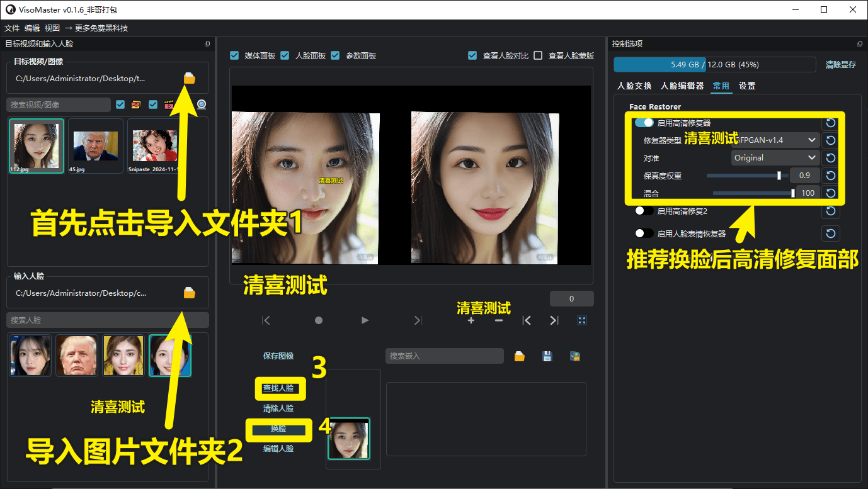Open the embeddings folder icon by search box
Image resolution: width=868 pixels, height=489 pixels.
click(x=519, y=356)
